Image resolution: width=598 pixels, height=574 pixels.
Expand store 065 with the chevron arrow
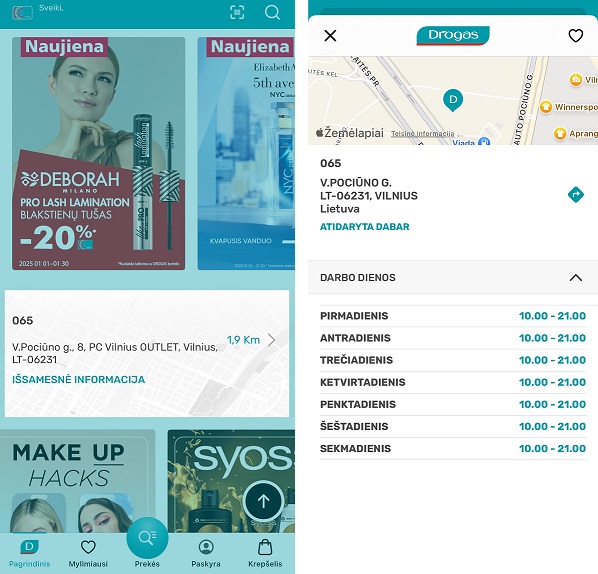point(271,340)
